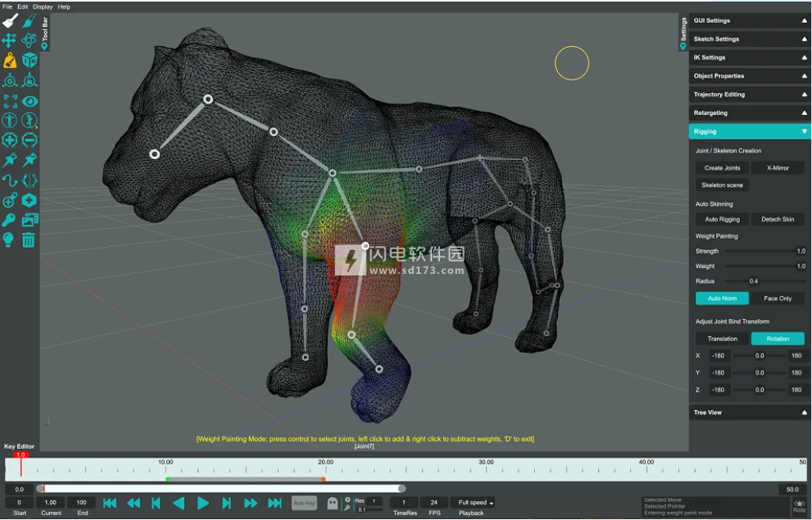Select the curve trajectory tool icon

9,180
